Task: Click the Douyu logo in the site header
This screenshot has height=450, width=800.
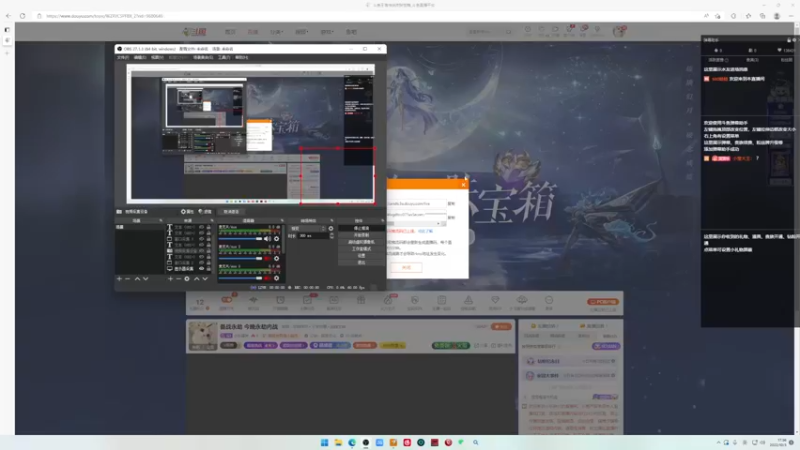Action: 194,32
